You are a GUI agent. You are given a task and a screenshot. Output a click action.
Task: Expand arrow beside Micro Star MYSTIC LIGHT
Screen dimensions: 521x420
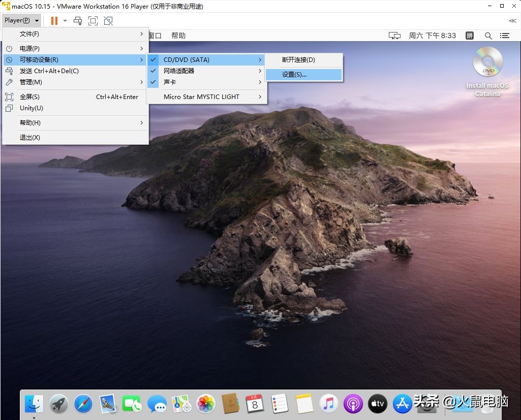tap(260, 96)
